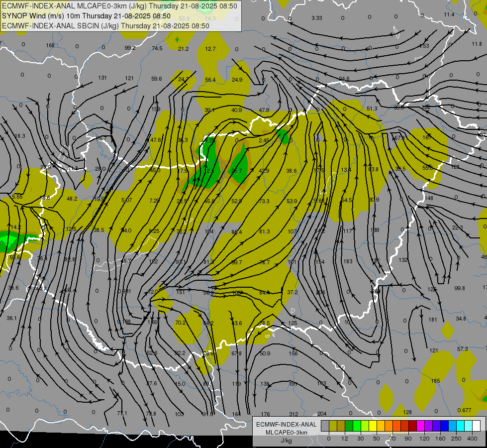This screenshot has height=448, width=487.
Task: Click the map value 2.45
Action: tap(264, 140)
